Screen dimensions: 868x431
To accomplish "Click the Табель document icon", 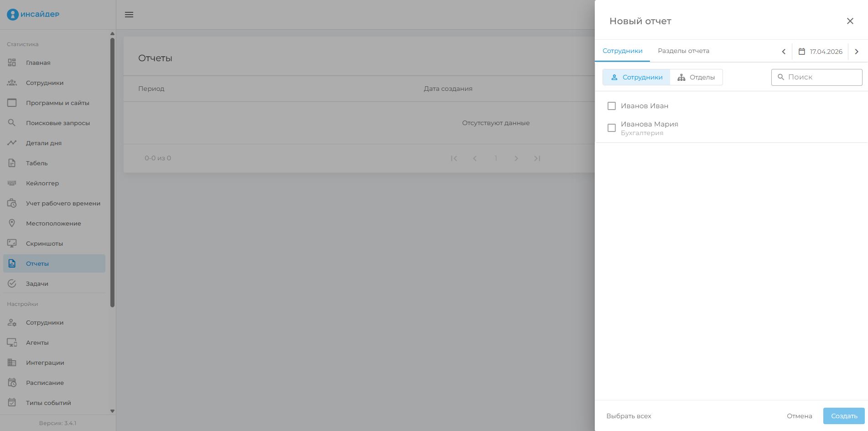I will (12, 163).
